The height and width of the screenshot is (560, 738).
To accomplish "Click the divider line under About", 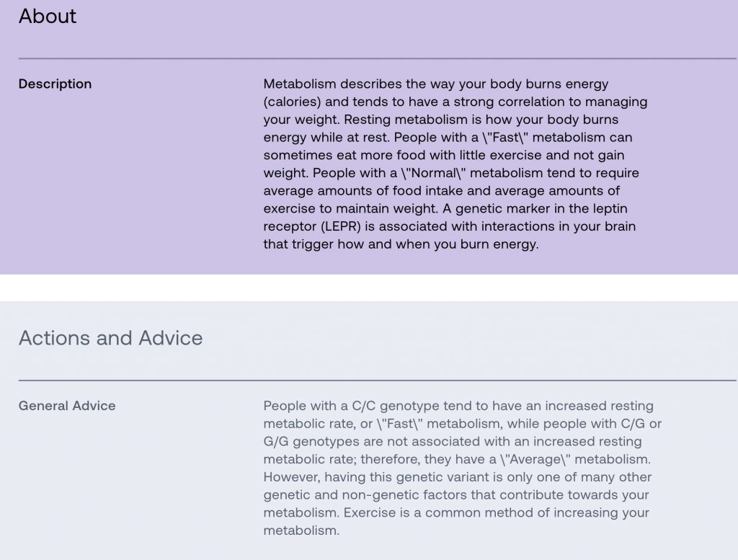I will click(x=378, y=58).
